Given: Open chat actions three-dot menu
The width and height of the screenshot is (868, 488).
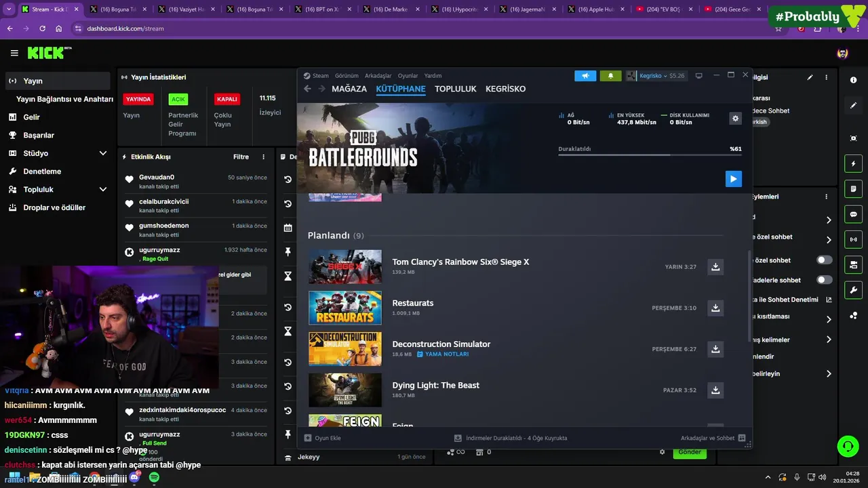Looking at the screenshot, I should click(x=826, y=197).
